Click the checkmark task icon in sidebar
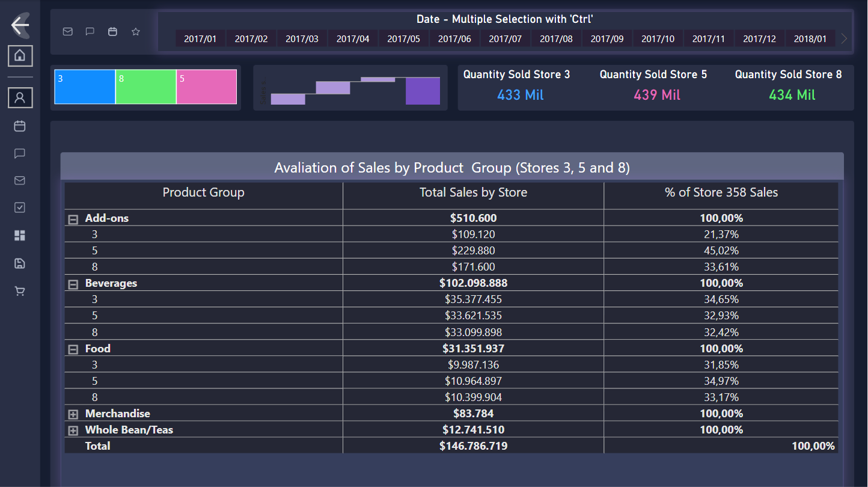This screenshot has width=868, height=487. [20, 207]
